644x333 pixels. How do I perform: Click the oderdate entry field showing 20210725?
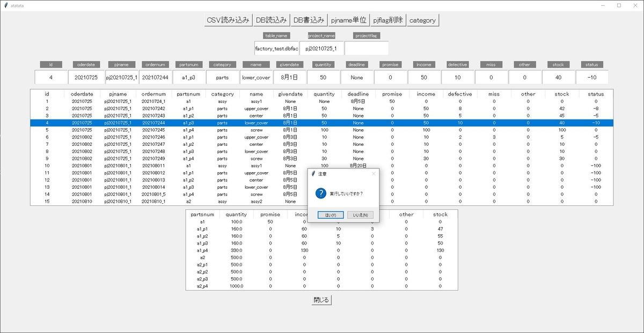pyautogui.click(x=86, y=77)
